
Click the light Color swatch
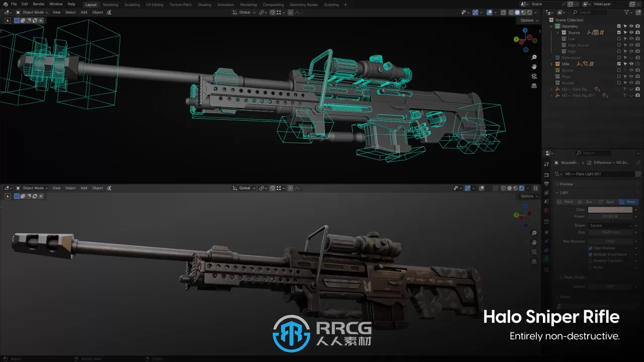pos(610,210)
